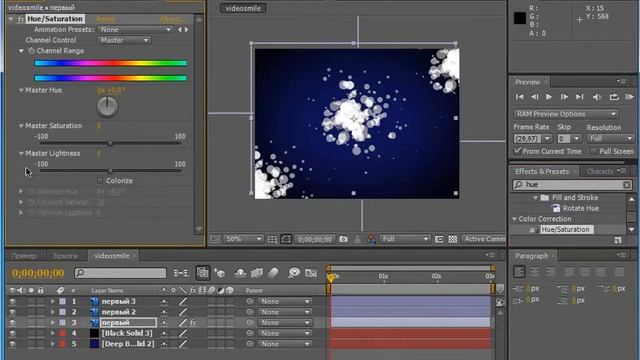This screenshot has height=360, width=640.
Task: Select the videosmile timeline tab
Action: [x=112, y=256]
